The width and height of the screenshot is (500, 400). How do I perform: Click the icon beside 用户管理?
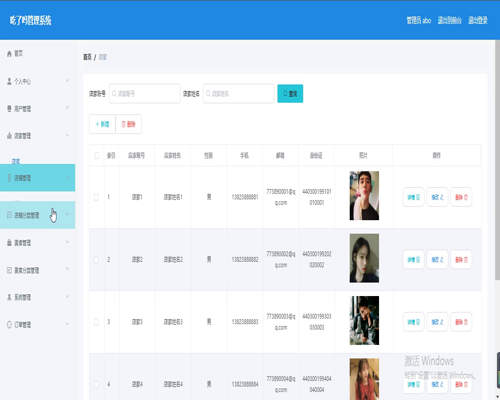coord(9,109)
